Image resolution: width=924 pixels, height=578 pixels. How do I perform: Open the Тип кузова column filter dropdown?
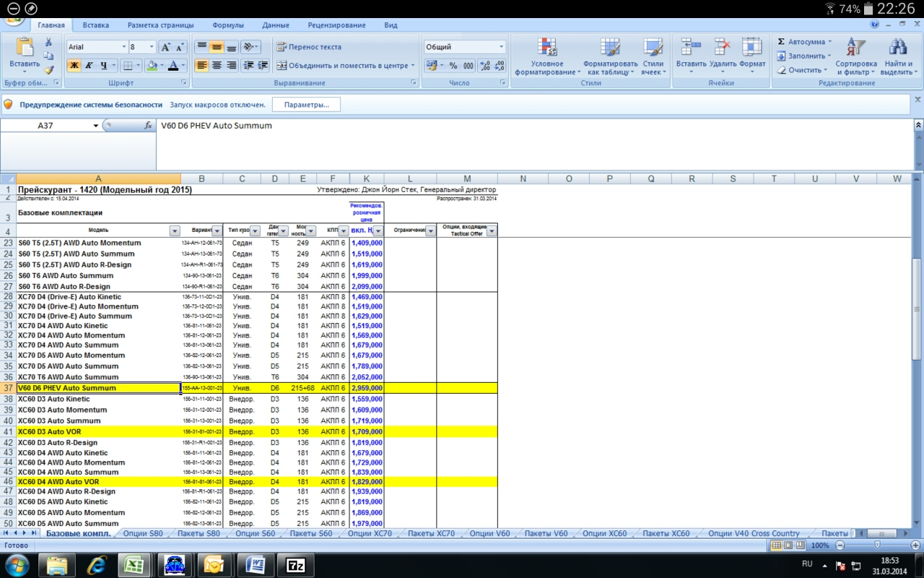tap(255, 230)
